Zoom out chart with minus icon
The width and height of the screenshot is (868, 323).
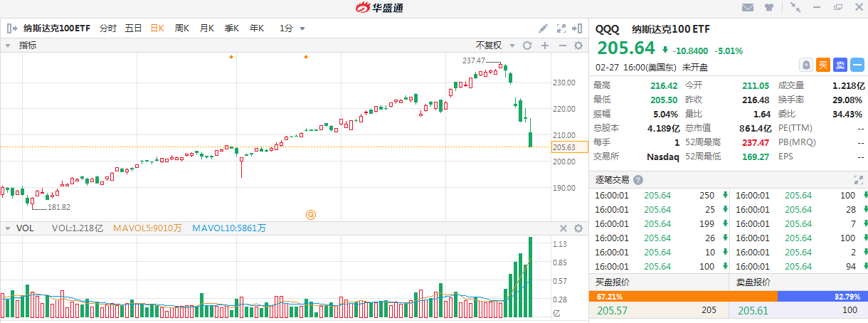click(561, 46)
